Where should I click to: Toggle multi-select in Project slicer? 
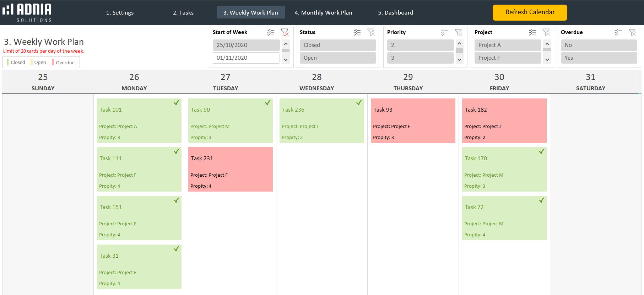[532, 32]
